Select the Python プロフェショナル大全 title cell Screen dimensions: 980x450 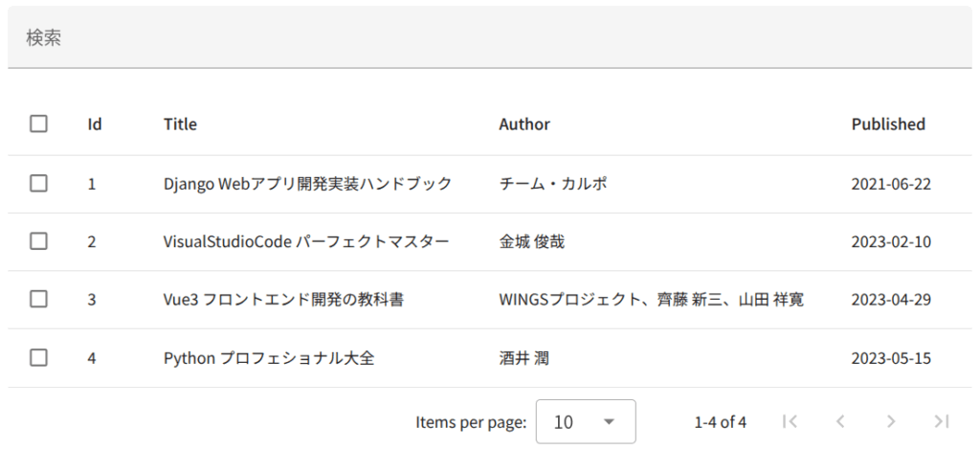pos(268,358)
